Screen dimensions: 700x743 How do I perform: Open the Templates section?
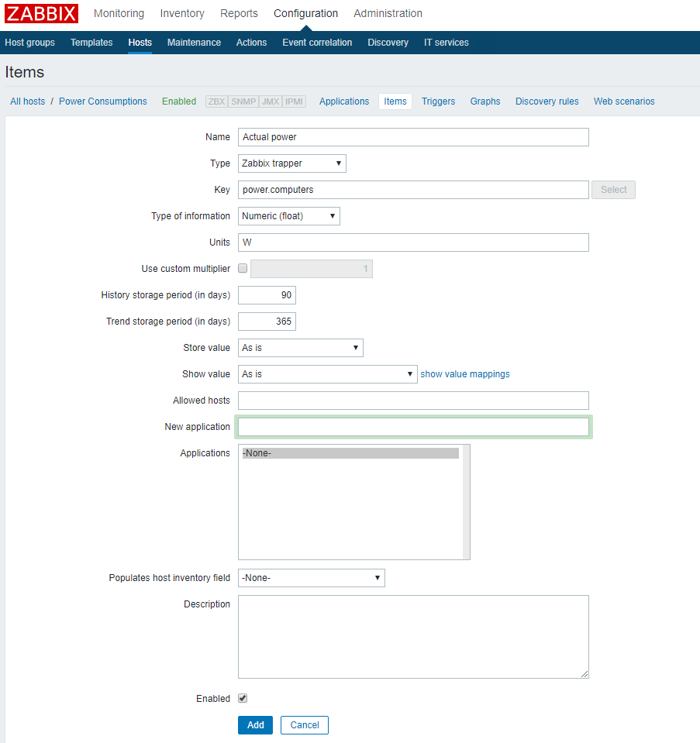pyautogui.click(x=91, y=43)
